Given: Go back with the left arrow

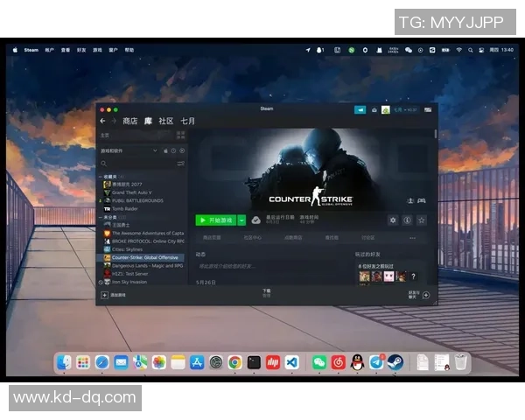Looking at the screenshot, I should click(102, 121).
